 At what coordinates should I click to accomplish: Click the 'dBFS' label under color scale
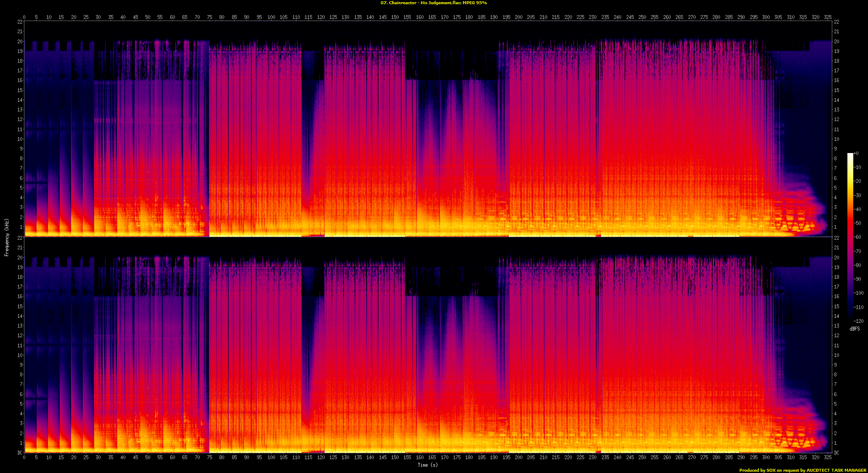coord(855,329)
